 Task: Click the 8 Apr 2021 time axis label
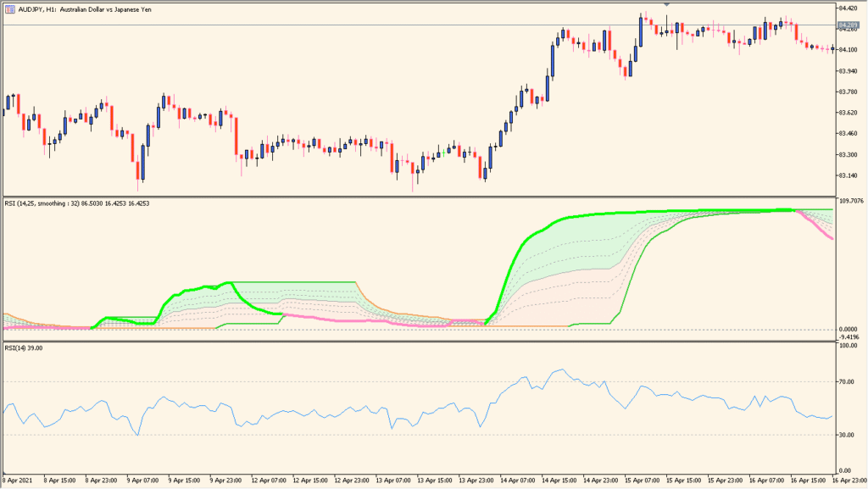point(15,479)
